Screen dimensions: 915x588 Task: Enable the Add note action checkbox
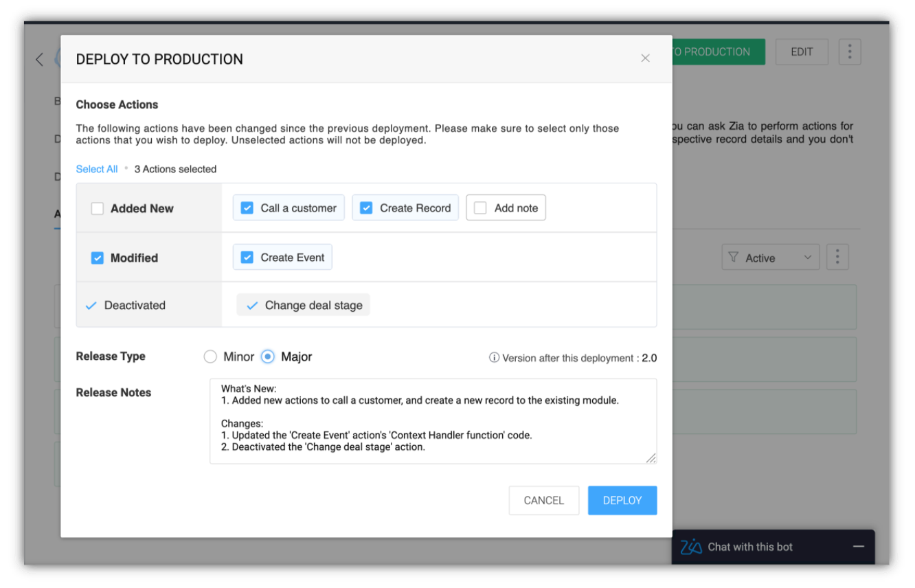[x=480, y=208]
